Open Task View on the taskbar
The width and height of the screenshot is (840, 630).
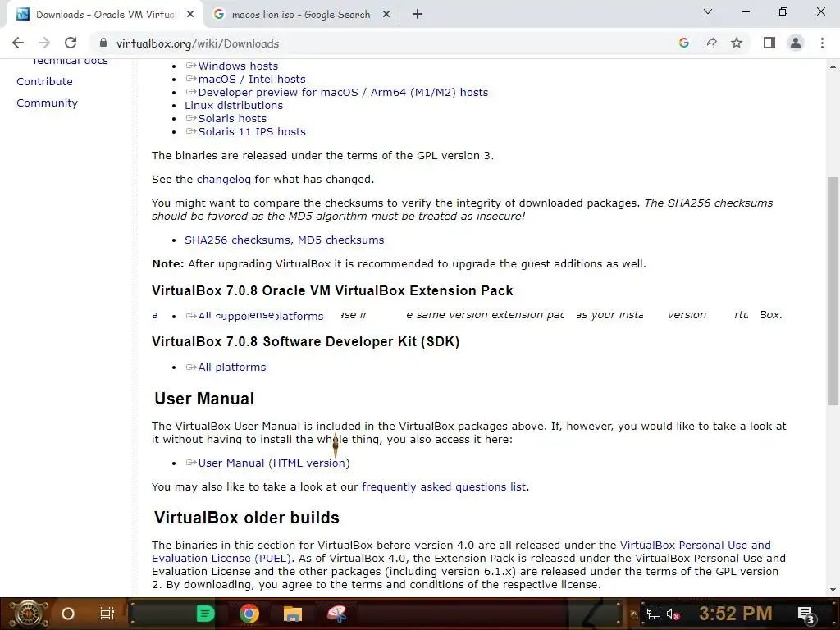(107, 614)
